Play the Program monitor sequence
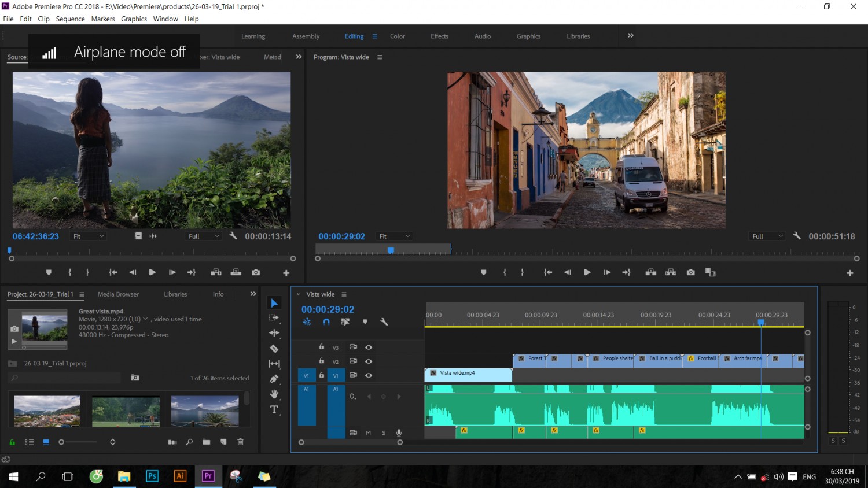The image size is (868, 488). (587, 272)
